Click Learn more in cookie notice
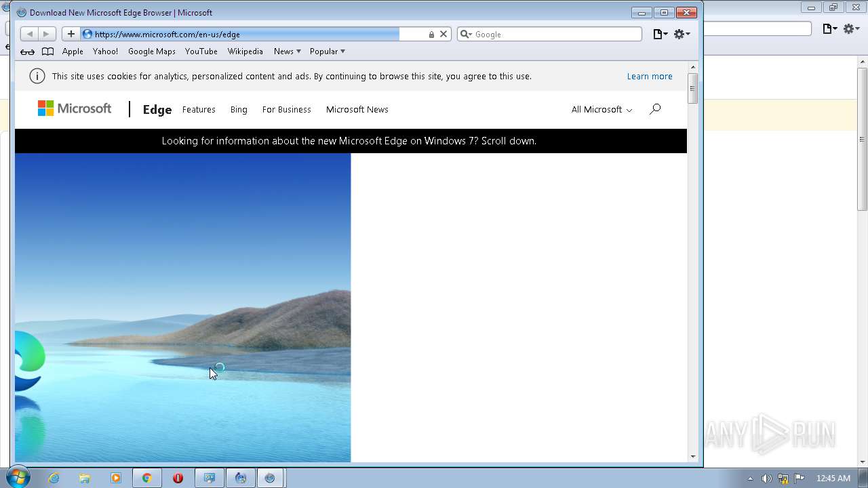 [x=650, y=76]
